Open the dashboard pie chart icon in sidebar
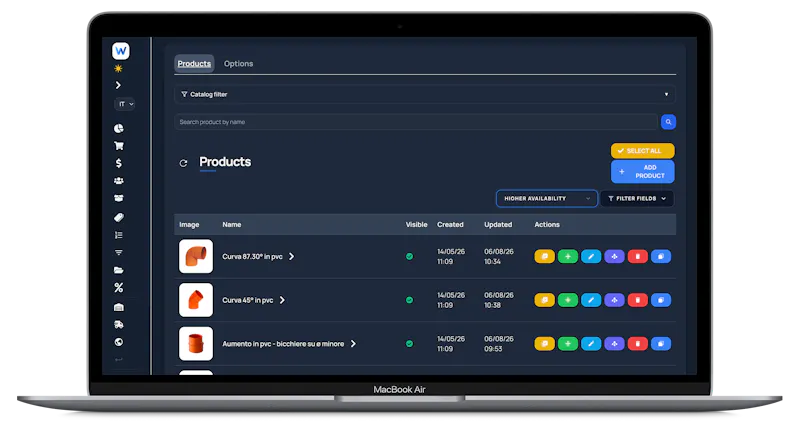Screen dimensions: 800x431 point(119,129)
